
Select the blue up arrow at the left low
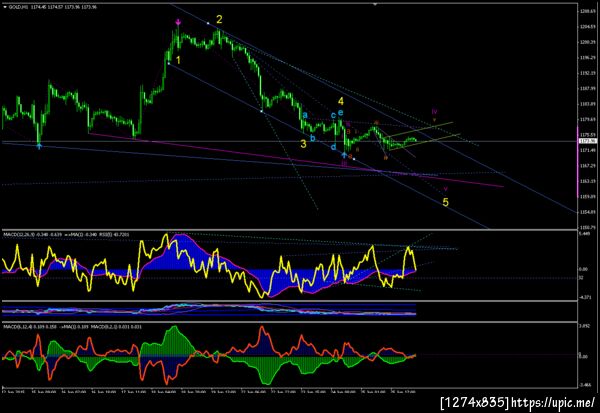click(x=39, y=145)
